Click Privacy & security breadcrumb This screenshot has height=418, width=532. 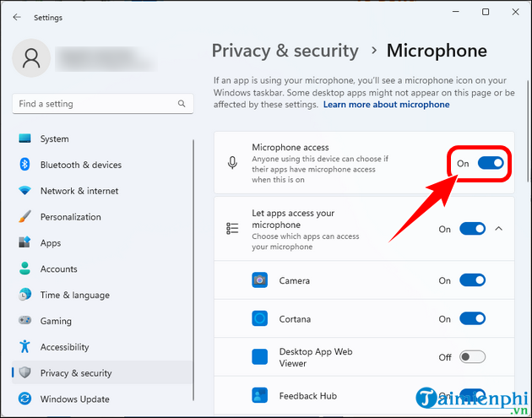tap(285, 51)
